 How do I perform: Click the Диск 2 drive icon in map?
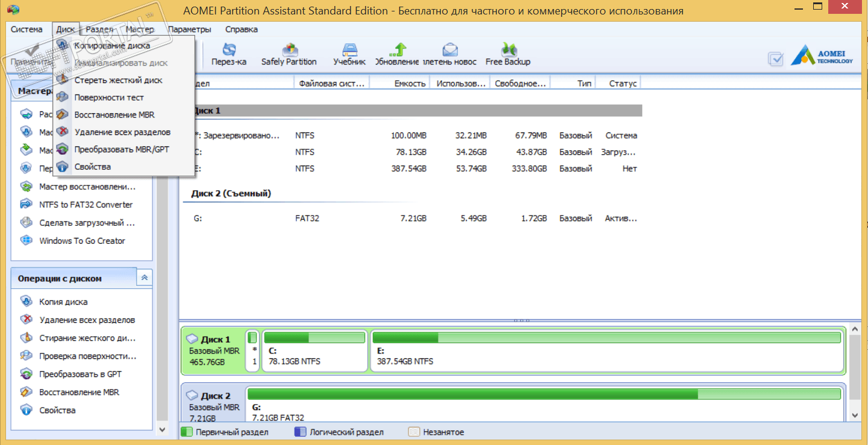point(193,396)
